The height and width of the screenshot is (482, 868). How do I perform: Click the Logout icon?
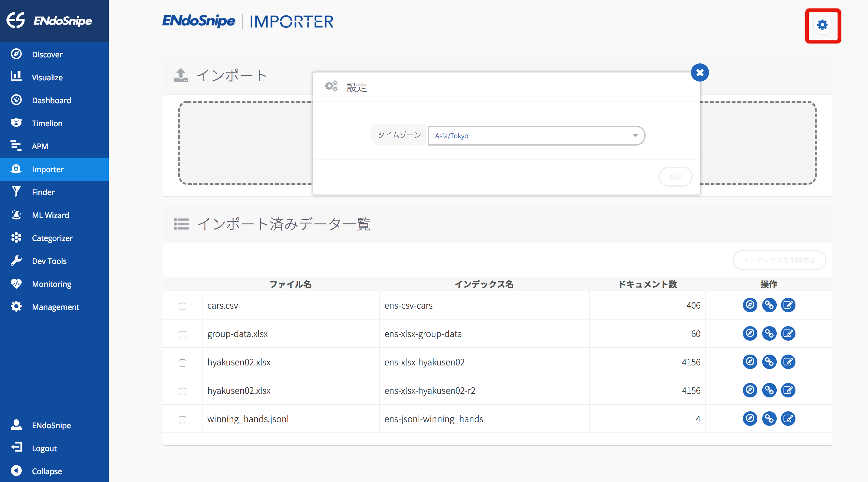coord(16,448)
